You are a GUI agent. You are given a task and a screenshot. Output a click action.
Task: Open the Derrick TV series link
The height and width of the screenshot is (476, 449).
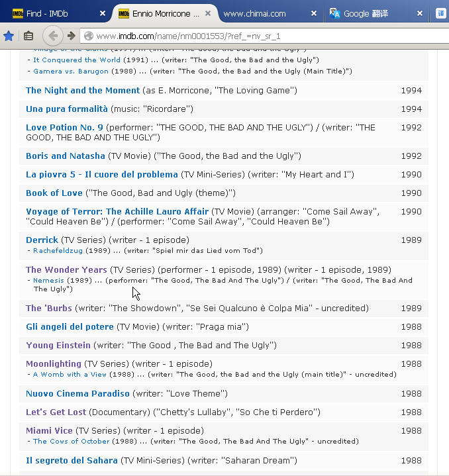(42, 240)
